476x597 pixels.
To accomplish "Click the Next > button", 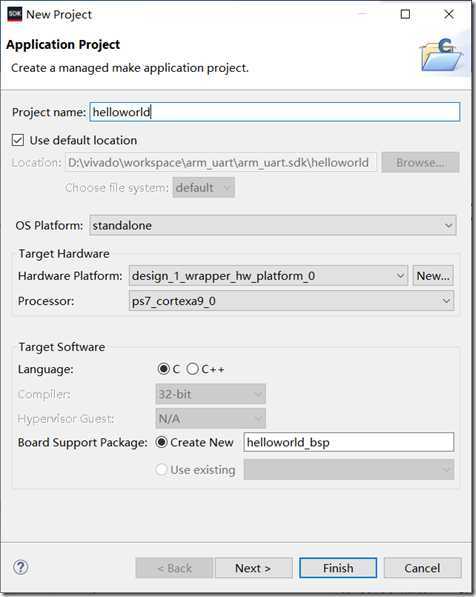I will coord(254,568).
